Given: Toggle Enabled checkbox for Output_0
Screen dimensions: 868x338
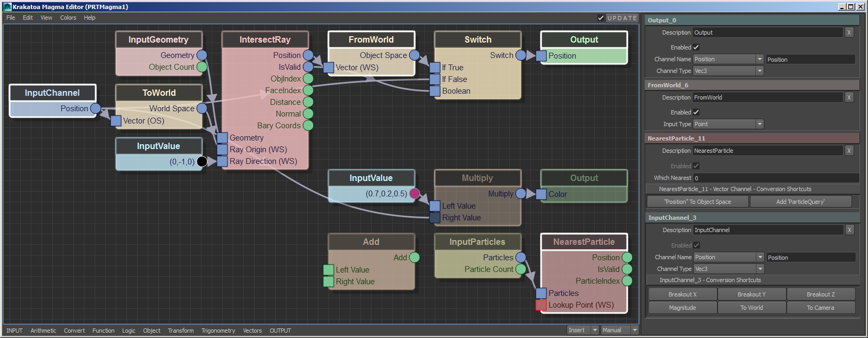Looking at the screenshot, I should click(x=696, y=47).
